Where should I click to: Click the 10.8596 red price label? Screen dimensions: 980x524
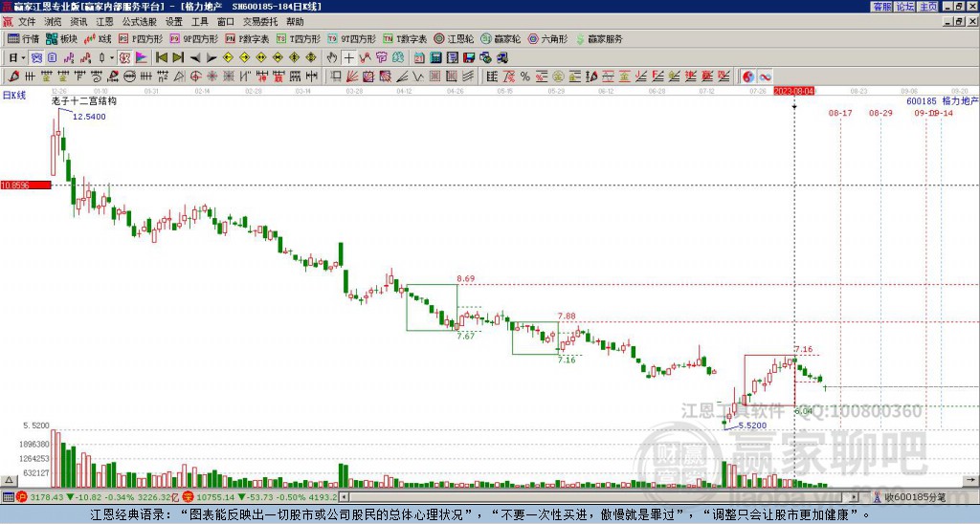pyautogui.click(x=26, y=185)
